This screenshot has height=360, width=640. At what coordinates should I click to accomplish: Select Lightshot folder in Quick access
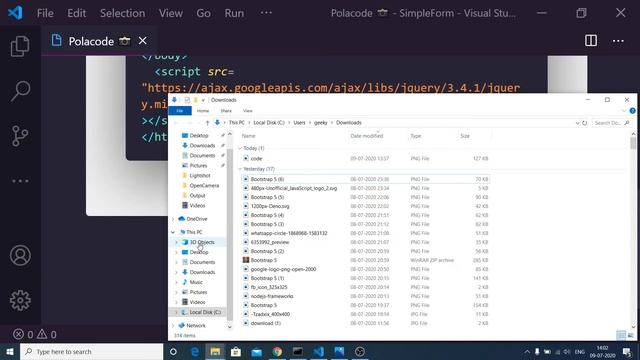[200, 176]
